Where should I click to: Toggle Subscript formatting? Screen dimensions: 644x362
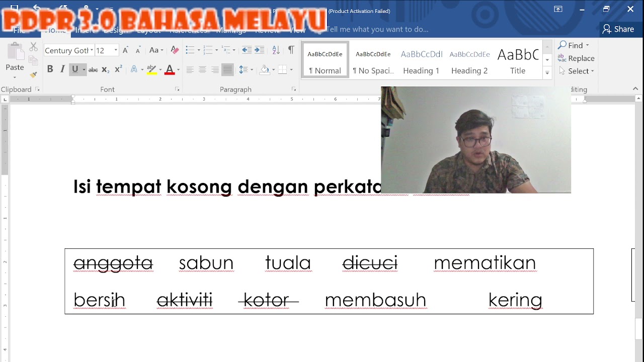click(x=105, y=69)
